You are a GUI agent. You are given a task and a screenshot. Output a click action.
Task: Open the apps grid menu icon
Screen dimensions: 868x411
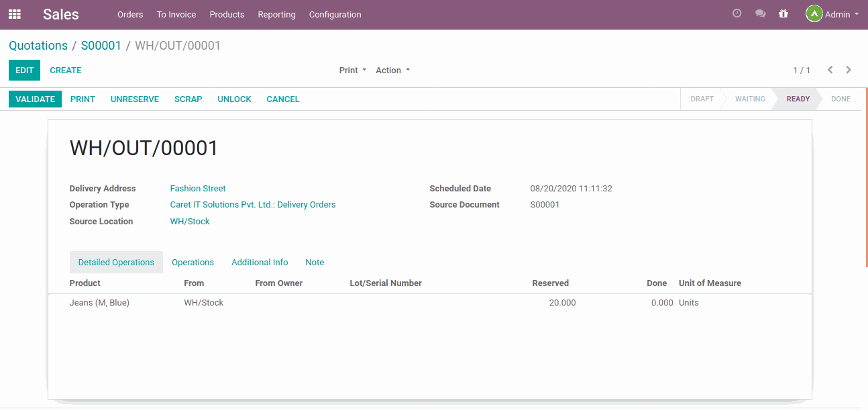tap(14, 14)
